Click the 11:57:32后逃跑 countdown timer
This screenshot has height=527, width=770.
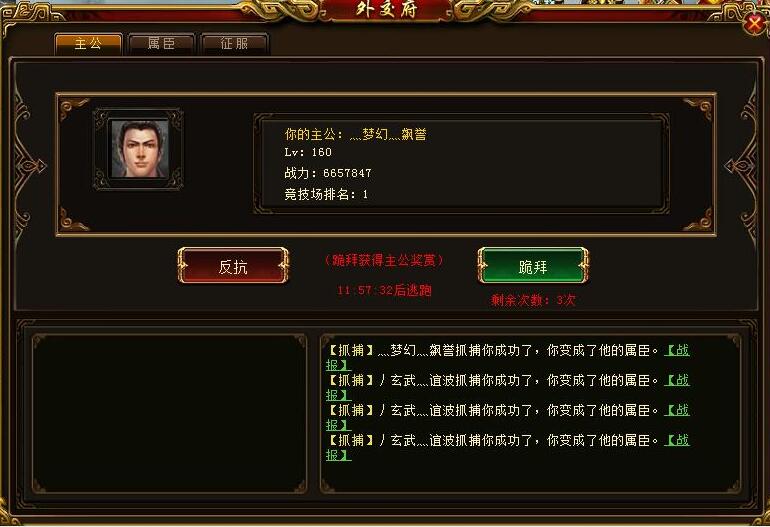384,290
